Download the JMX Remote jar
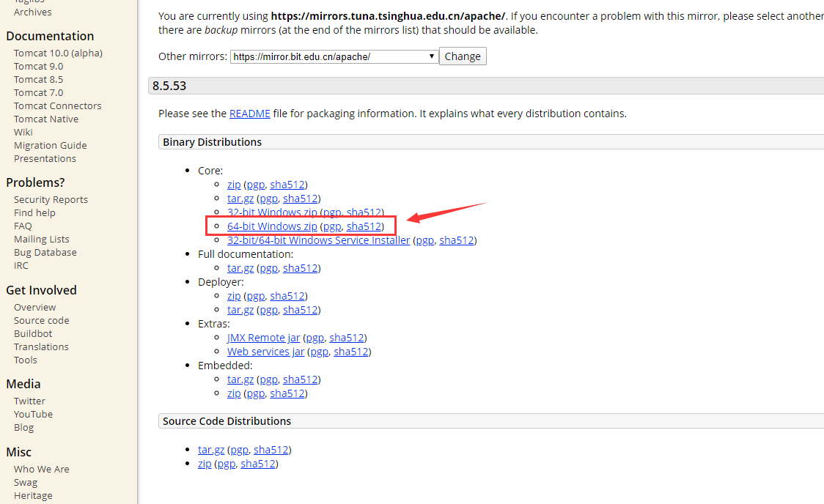Screen dimensions: 824x504 coord(263,338)
